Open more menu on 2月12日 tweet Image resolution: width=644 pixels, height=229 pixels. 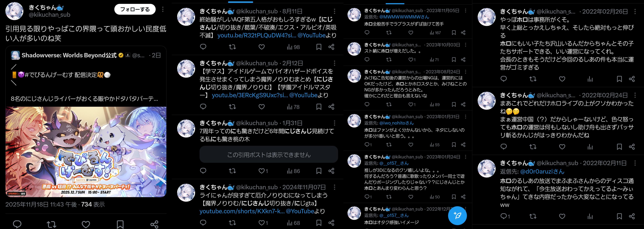[x=334, y=63]
